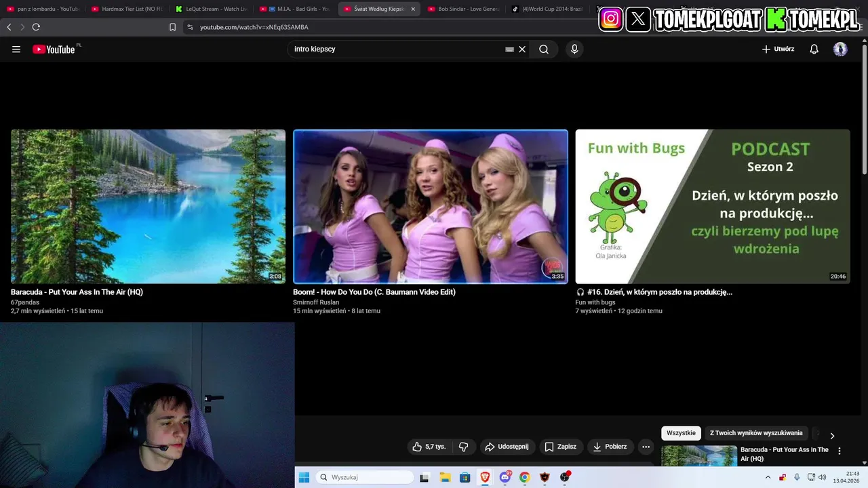The height and width of the screenshot is (488, 868).
Task: Open Brave browser taskbar icon
Action: (485, 477)
